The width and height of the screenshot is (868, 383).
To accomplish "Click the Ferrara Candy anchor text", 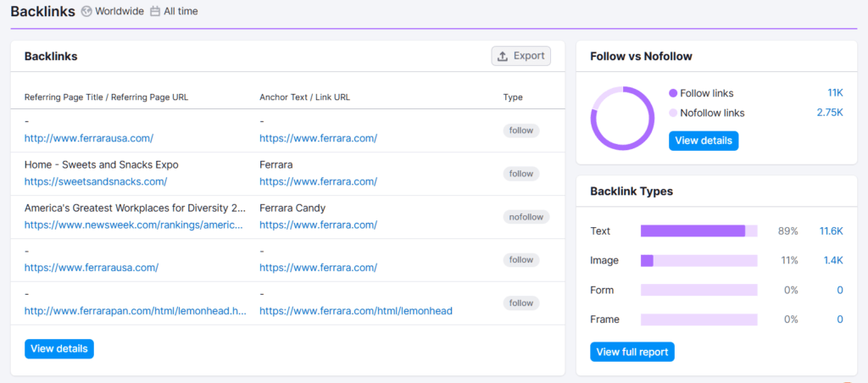I will point(292,208).
